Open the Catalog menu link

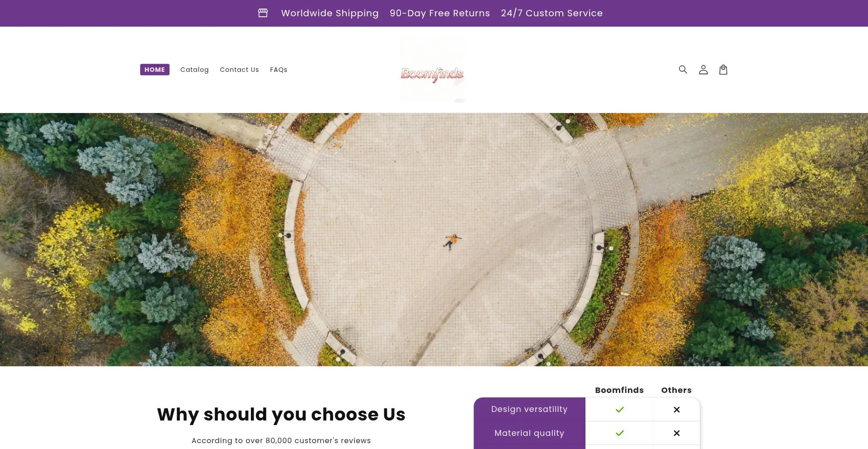[194, 70]
